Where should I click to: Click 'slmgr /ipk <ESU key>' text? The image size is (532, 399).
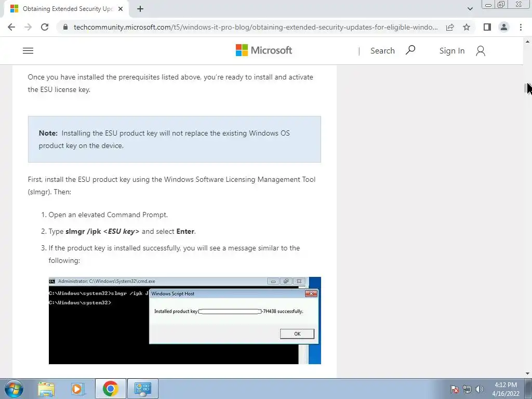(x=102, y=231)
